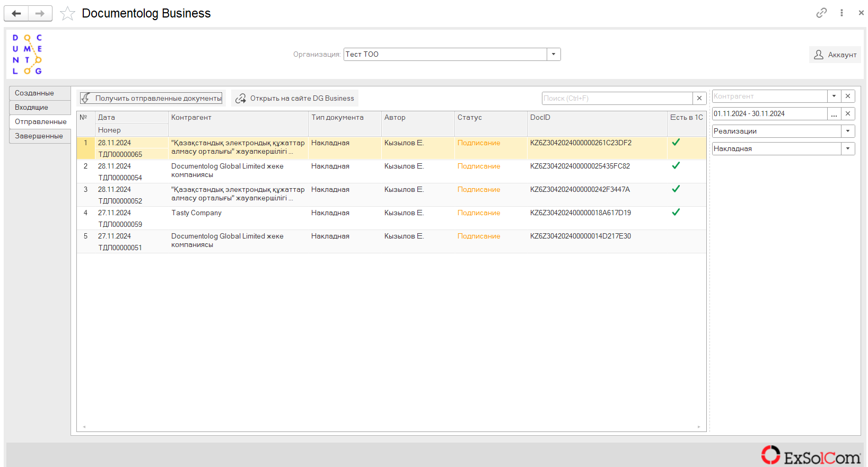Sort by DocID column header
The image size is (868, 467).
pos(597,124)
